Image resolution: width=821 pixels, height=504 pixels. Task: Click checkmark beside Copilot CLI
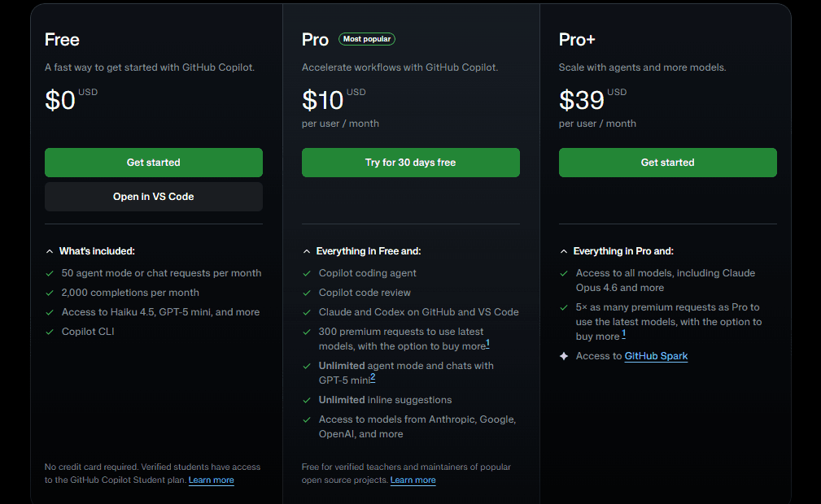[50, 332]
